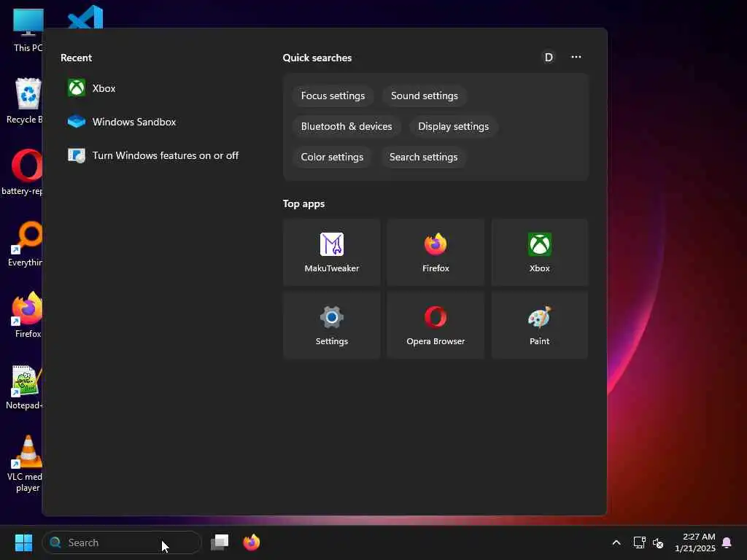Viewport: 747px width, 560px height.
Task: Launch Opera Browser from Top apps
Action: 436,325
